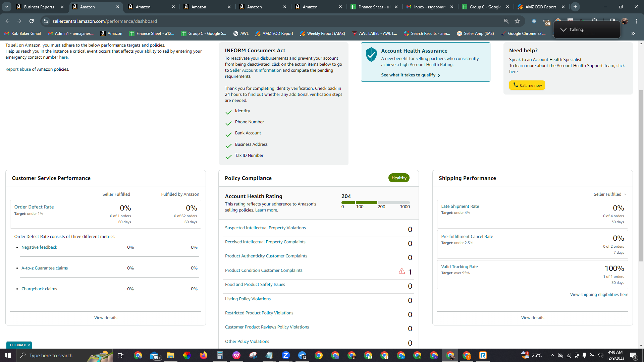
Task: Click the taskbar search box
Action: click(64, 355)
